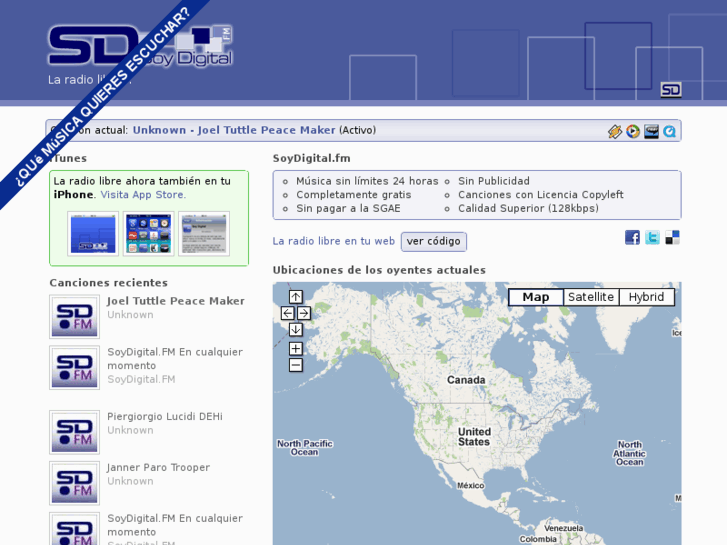
Task: Switch map view to Hybrid
Action: pos(646,297)
